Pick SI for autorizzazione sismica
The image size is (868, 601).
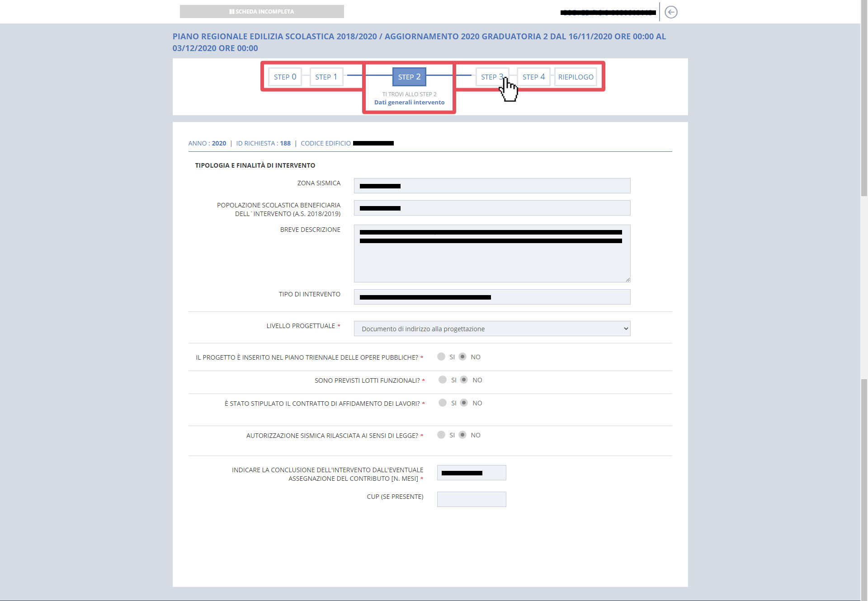(x=441, y=435)
